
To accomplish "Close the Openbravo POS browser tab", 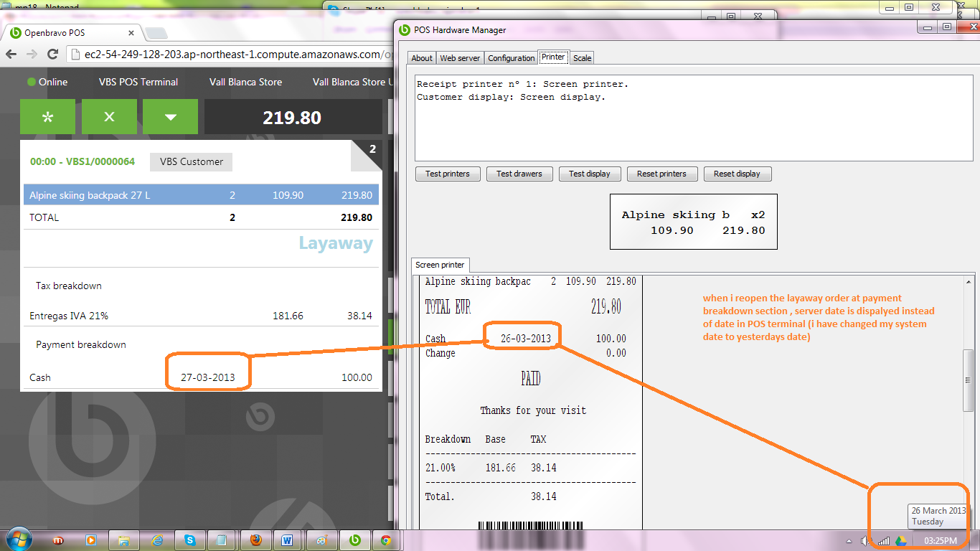I will coord(131,33).
